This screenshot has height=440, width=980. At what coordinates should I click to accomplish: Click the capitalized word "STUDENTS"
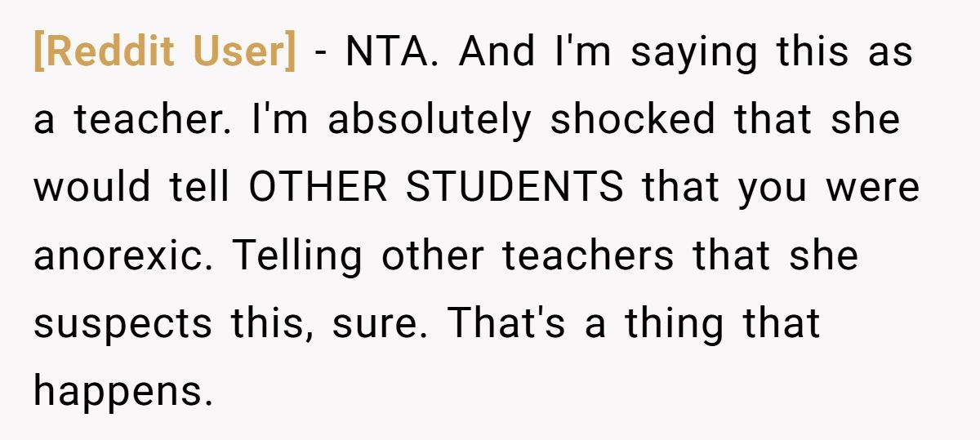(x=514, y=188)
